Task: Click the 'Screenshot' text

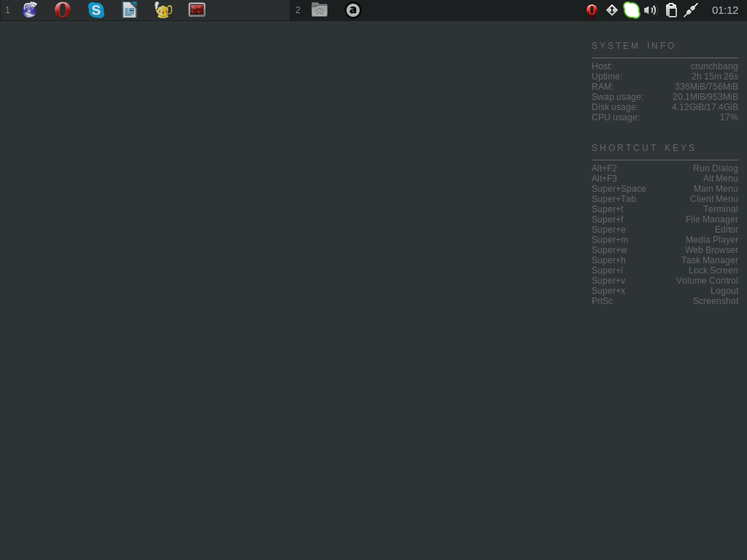Action: click(x=716, y=301)
